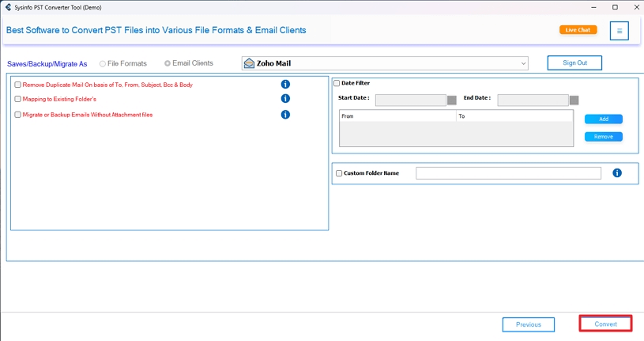
Task: Select the Email Clients radio button
Action: click(x=168, y=63)
